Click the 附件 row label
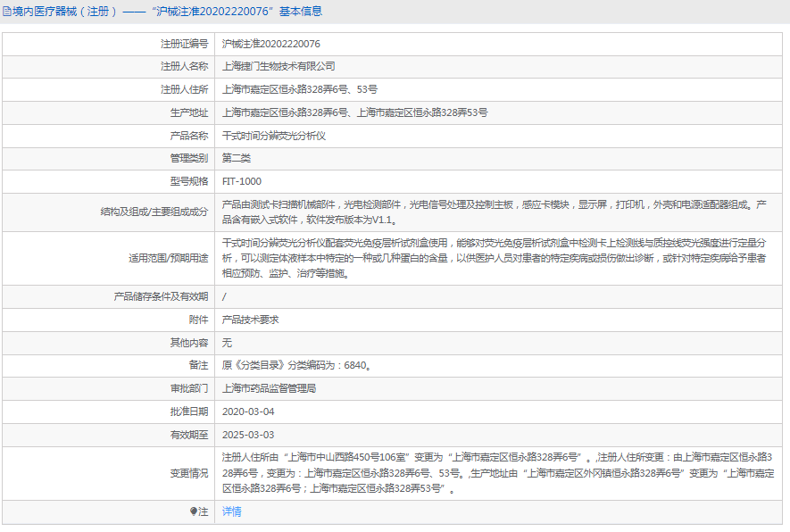790x532 pixels. tap(198, 320)
